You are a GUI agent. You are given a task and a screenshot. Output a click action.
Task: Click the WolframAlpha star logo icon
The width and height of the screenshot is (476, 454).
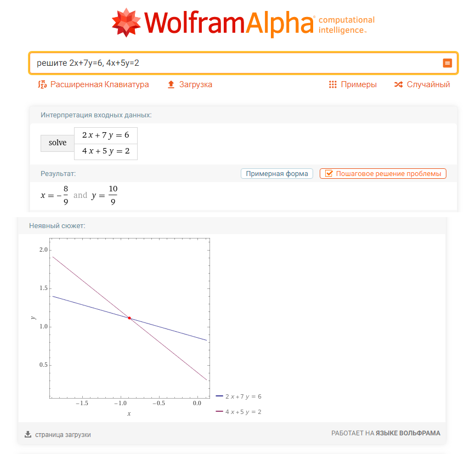[127, 22]
